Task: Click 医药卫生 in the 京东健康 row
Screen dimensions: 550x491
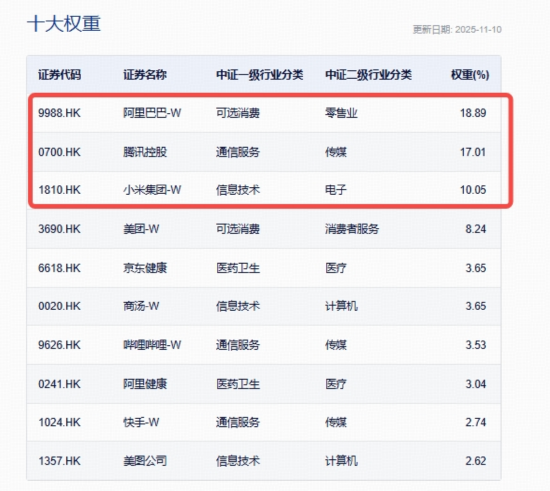Action: [x=238, y=268]
